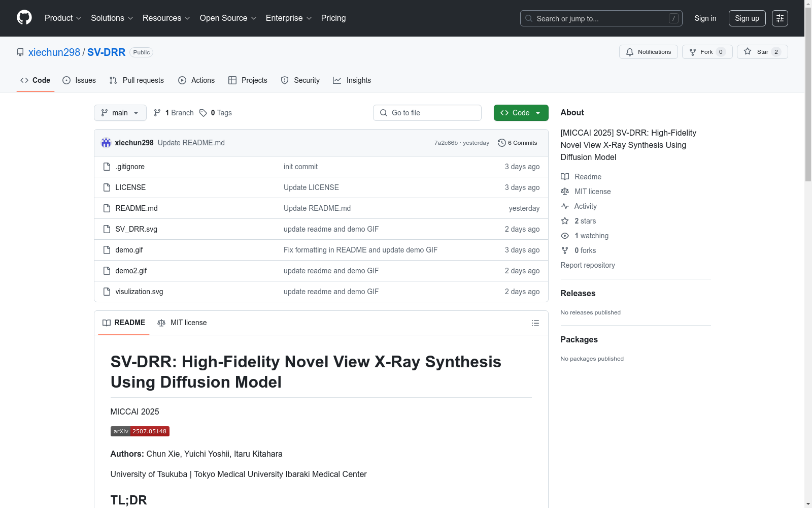Open the Insights tab
812x508 pixels.
(352, 80)
